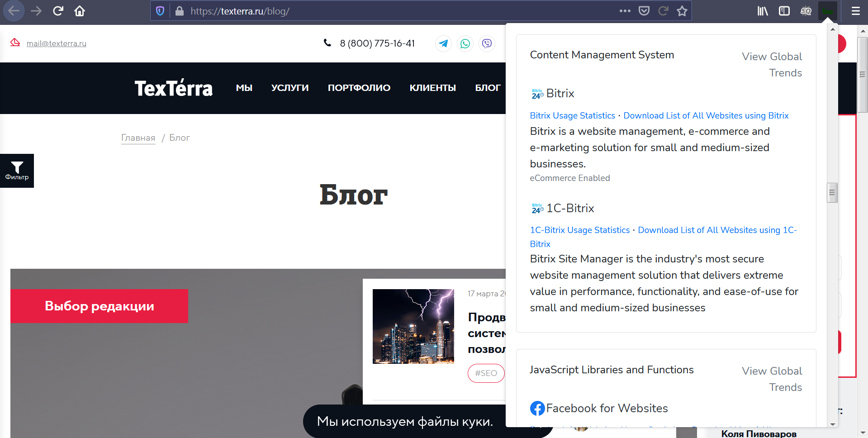Screen dimensions: 868x438
Task: Open the save-to-Pocket menu
Action: tap(644, 11)
